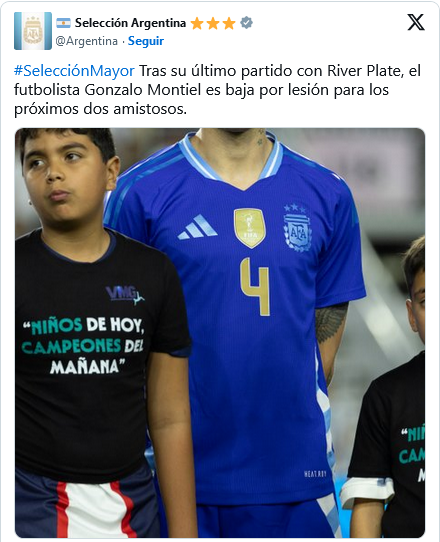440x542 pixels.
Task: Open the #SelecciónMayor hashtag
Action: [74, 71]
